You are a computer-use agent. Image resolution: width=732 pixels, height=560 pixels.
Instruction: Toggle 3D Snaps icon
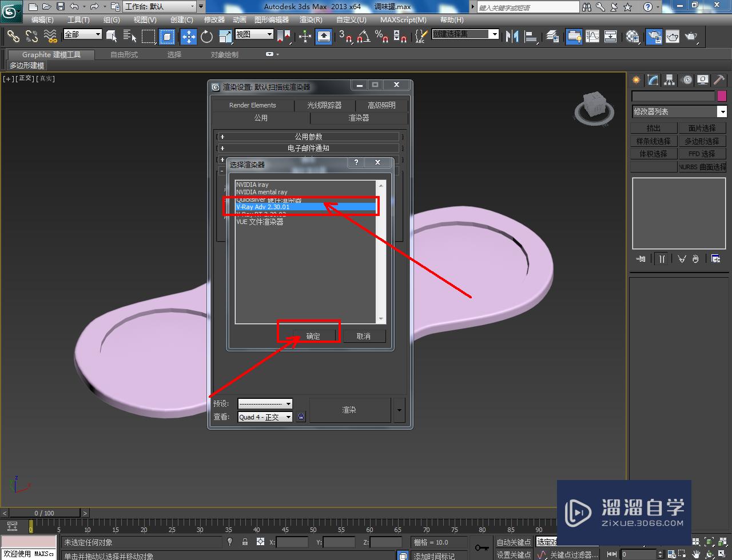click(345, 37)
